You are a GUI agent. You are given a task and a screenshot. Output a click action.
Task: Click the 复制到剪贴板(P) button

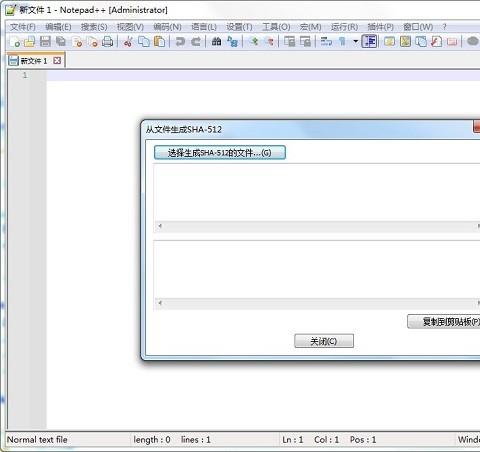tap(444, 322)
